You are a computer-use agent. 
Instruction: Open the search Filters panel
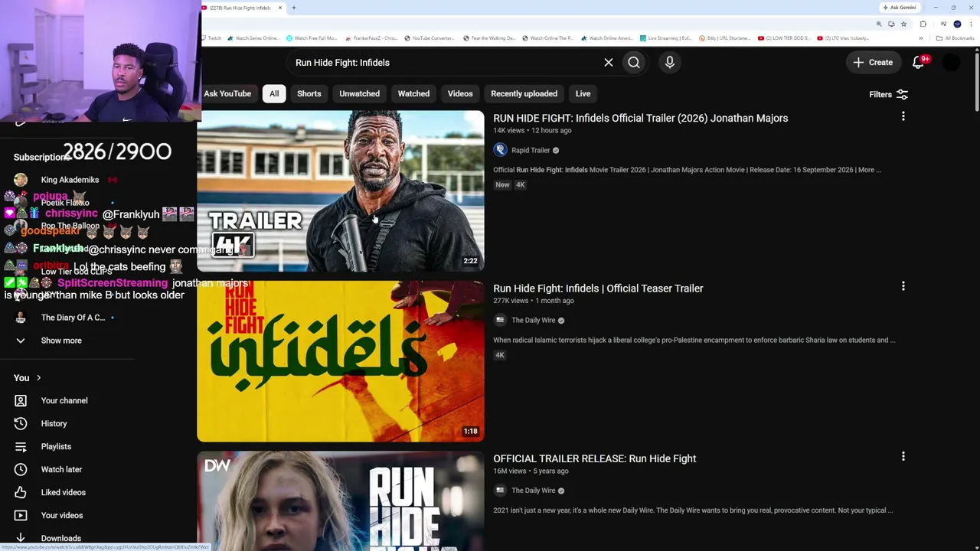(888, 95)
